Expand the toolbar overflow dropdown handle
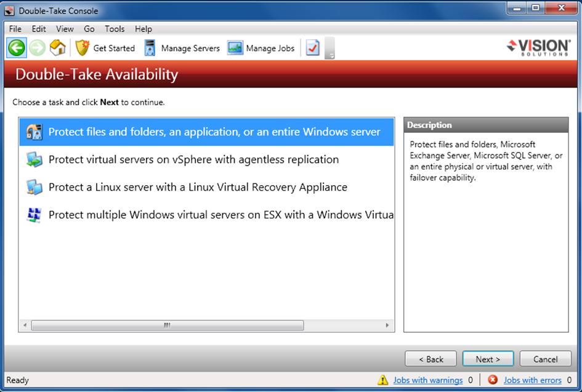The width and height of the screenshot is (582, 392). pos(329,48)
